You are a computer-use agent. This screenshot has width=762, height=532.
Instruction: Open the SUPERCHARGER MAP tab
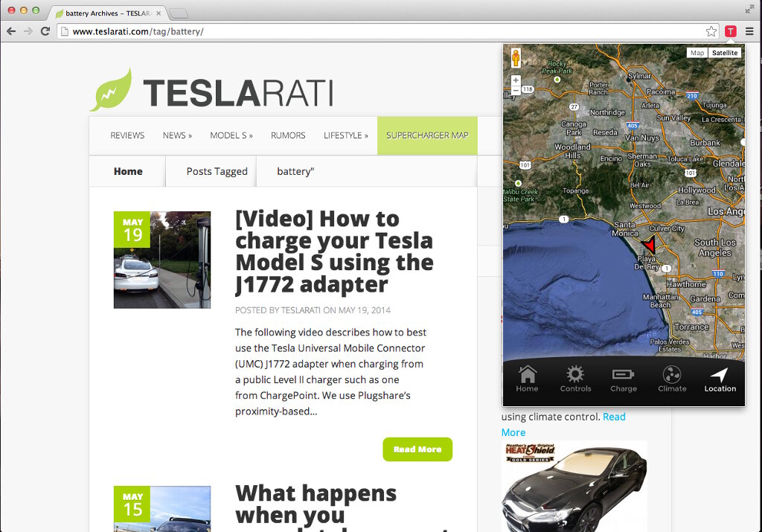pyautogui.click(x=427, y=135)
